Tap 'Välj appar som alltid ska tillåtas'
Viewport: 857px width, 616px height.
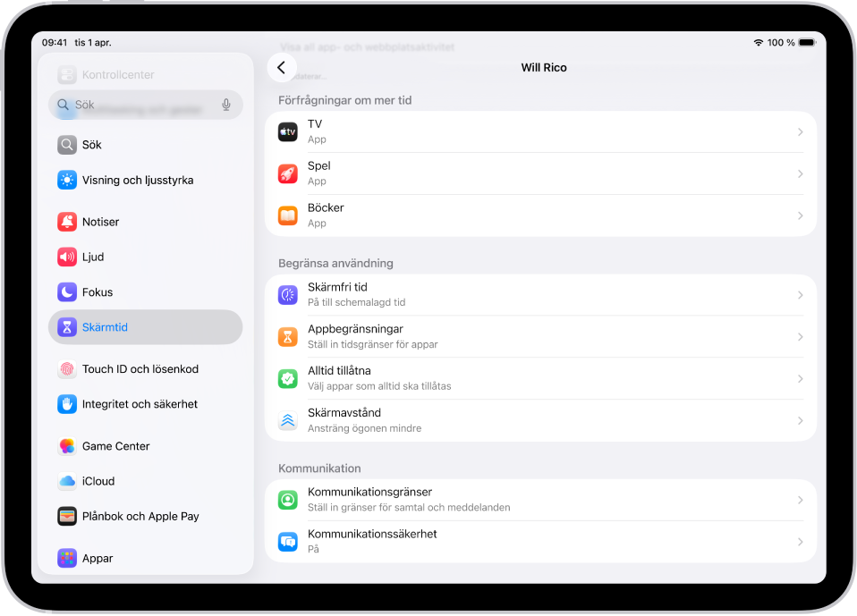click(379, 386)
